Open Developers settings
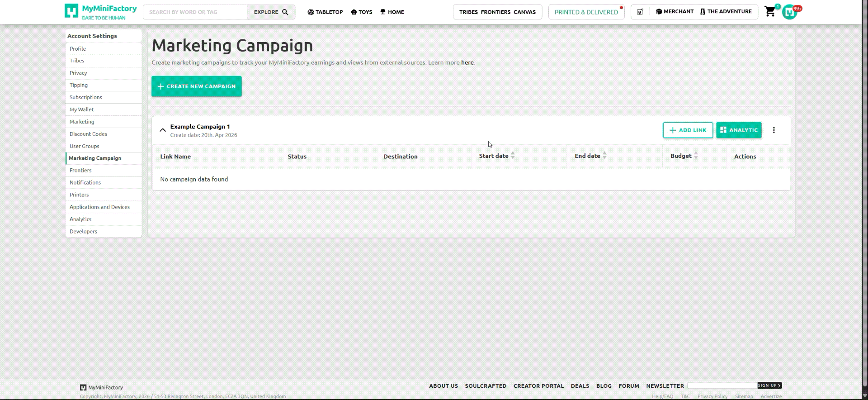 104,232
